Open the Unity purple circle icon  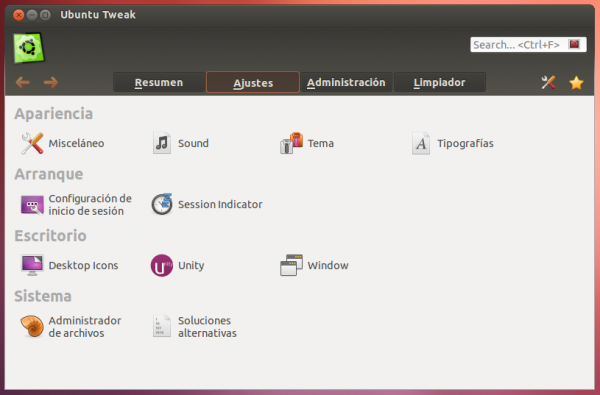162,265
